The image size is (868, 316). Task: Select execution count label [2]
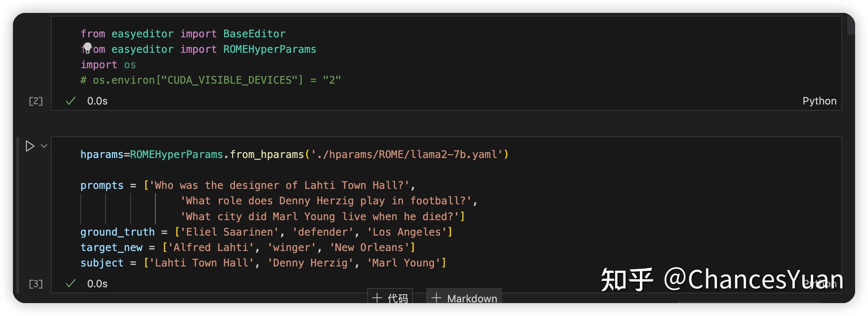[36, 101]
